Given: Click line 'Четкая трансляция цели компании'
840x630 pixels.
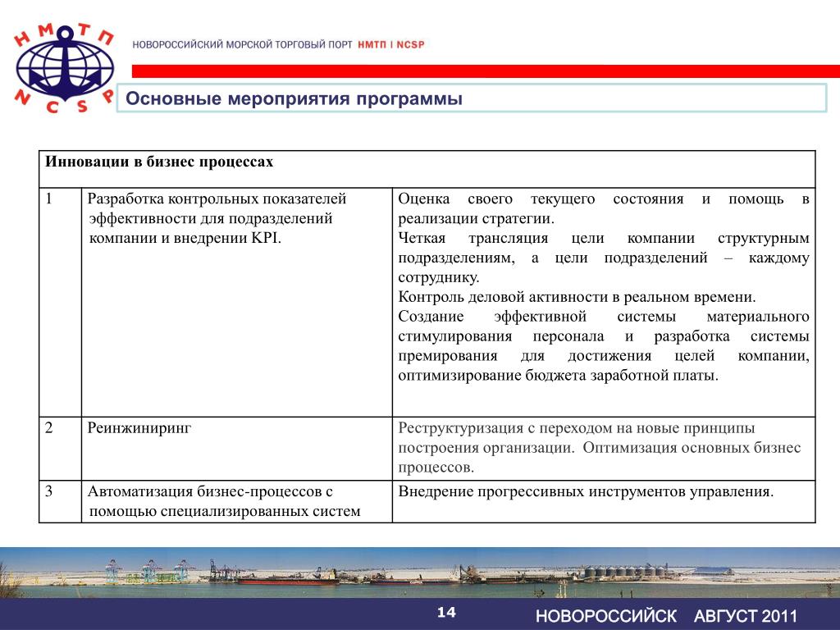Looking at the screenshot, I should tap(546, 238).
